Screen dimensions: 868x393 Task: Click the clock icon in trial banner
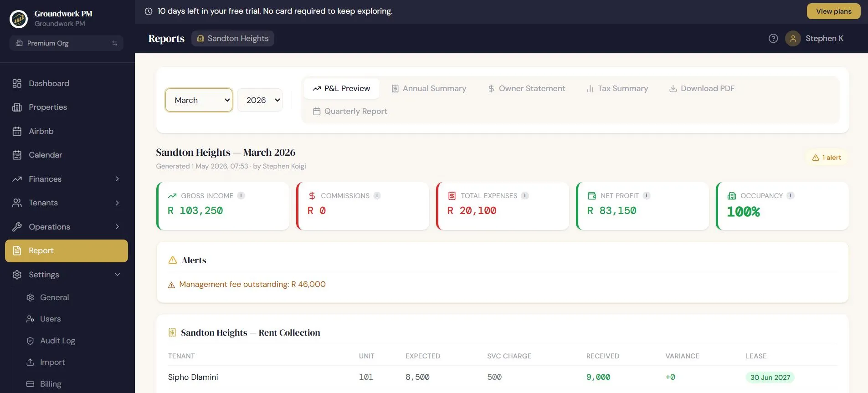[149, 11]
